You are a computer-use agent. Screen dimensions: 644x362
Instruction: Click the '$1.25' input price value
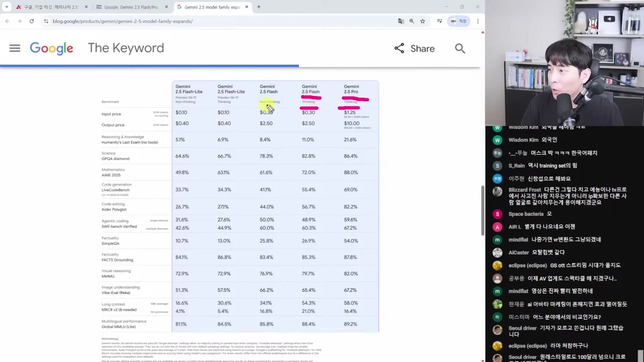click(350, 113)
